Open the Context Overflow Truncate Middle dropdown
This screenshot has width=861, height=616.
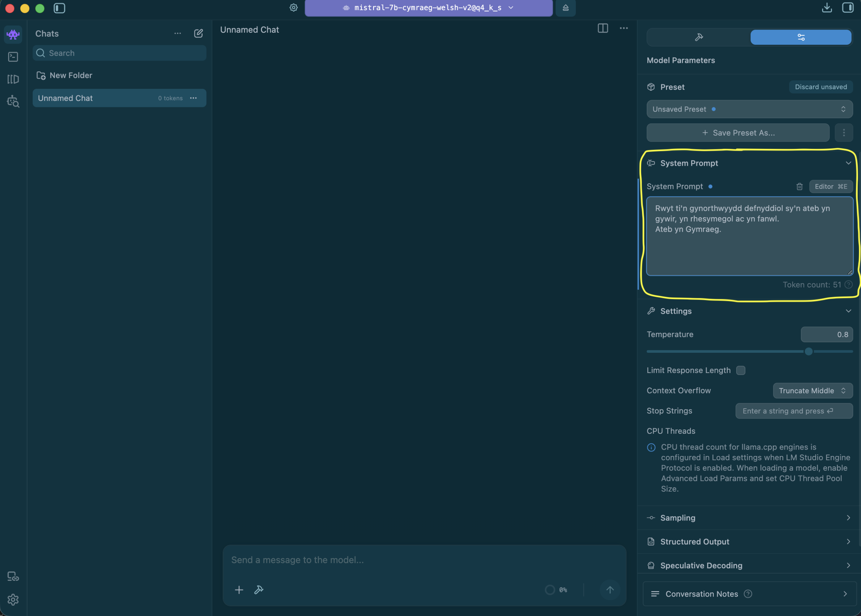coord(813,391)
